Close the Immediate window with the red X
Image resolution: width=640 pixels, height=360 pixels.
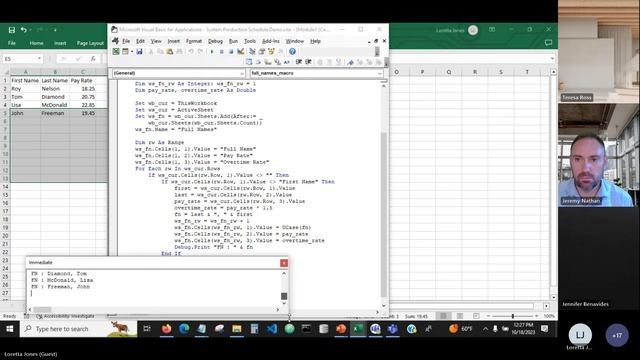284,263
